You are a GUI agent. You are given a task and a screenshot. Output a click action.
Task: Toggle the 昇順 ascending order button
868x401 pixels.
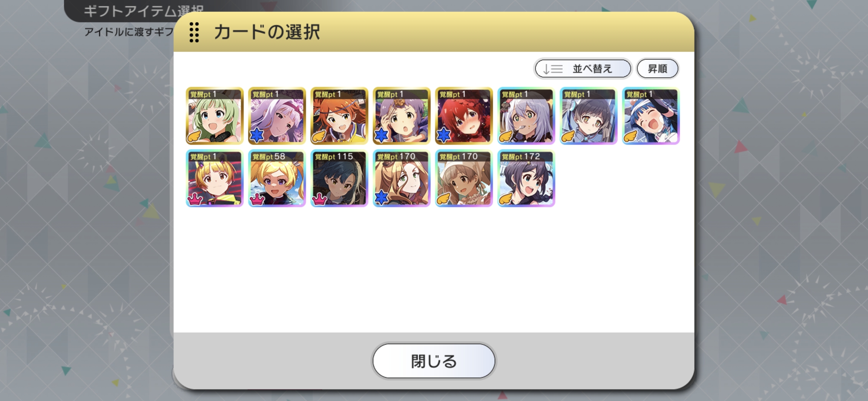click(x=657, y=69)
